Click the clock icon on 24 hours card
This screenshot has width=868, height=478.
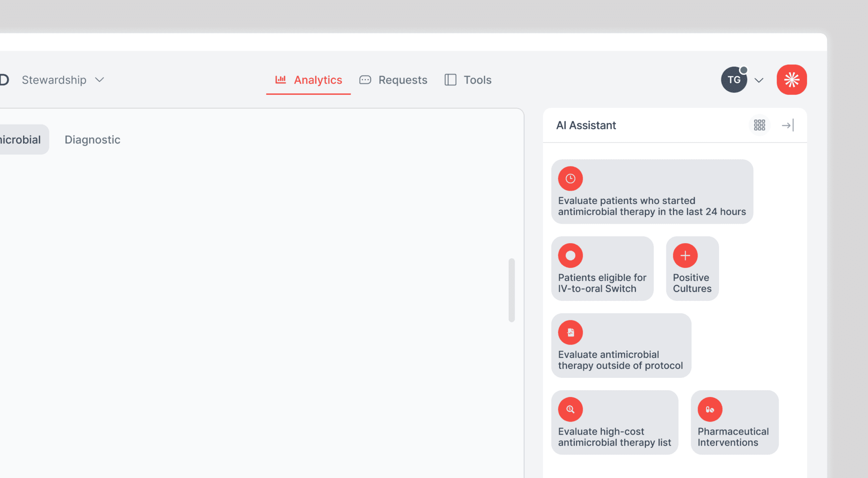click(570, 178)
